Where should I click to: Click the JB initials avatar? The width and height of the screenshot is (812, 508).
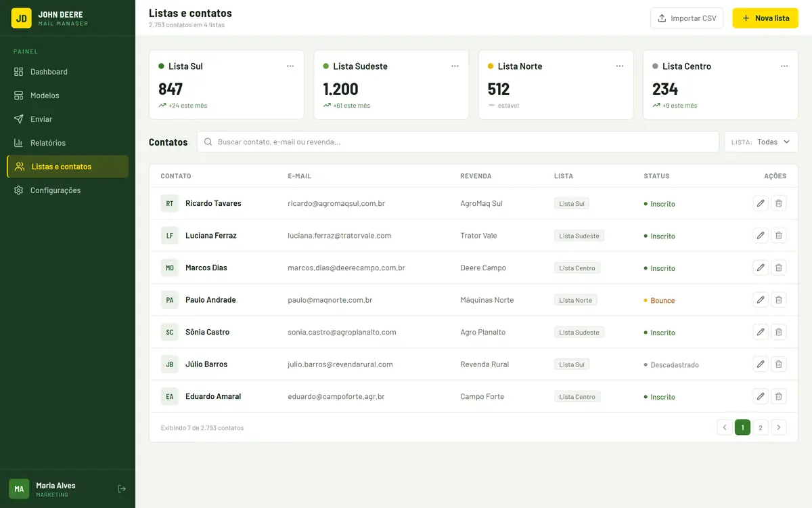pos(170,364)
